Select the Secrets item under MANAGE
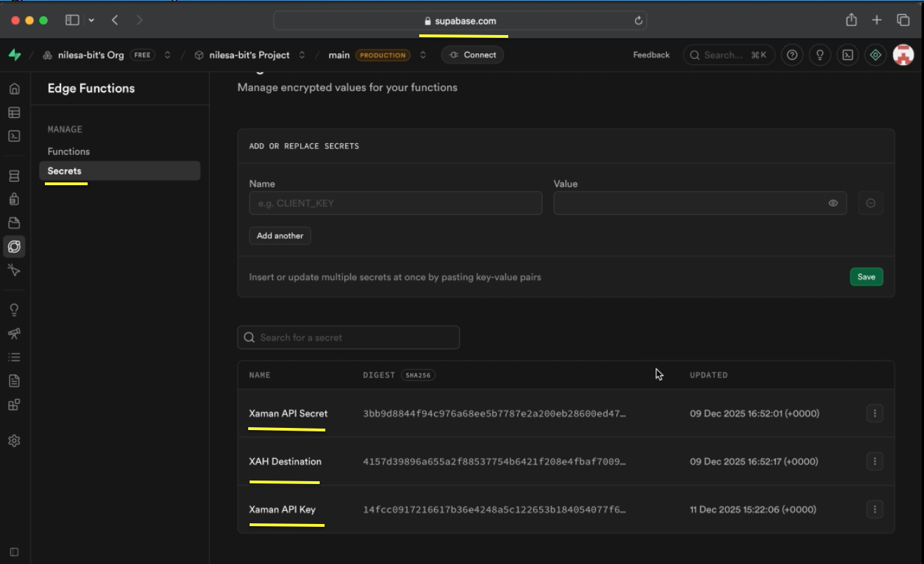The height and width of the screenshot is (564, 924). tap(64, 170)
